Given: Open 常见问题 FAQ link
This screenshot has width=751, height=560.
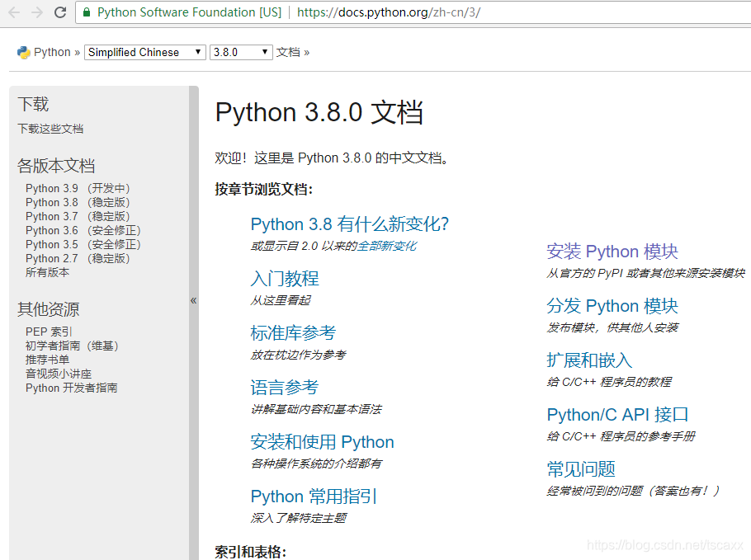Looking at the screenshot, I should point(581,469).
